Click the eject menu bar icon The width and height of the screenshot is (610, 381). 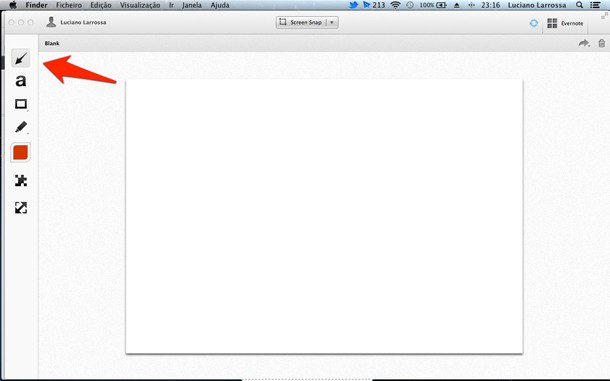coord(457,5)
